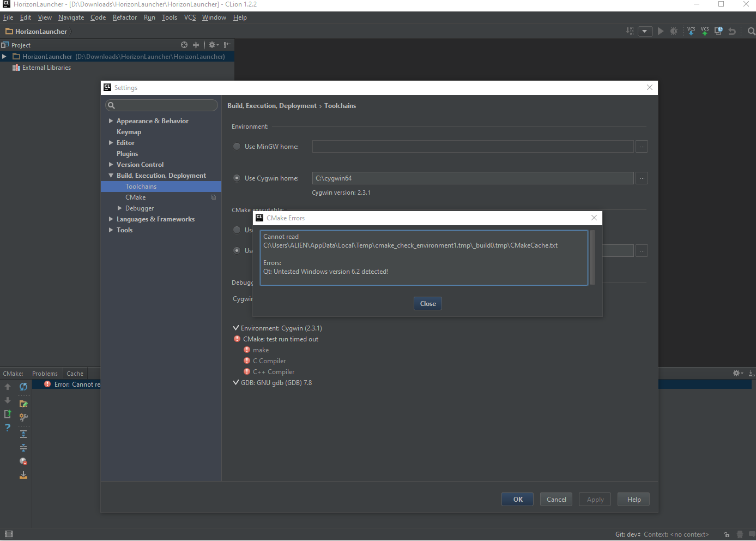Image resolution: width=756 pixels, height=541 pixels.
Task: Click the Cygwin home path field
Action: click(x=473, y=178)
